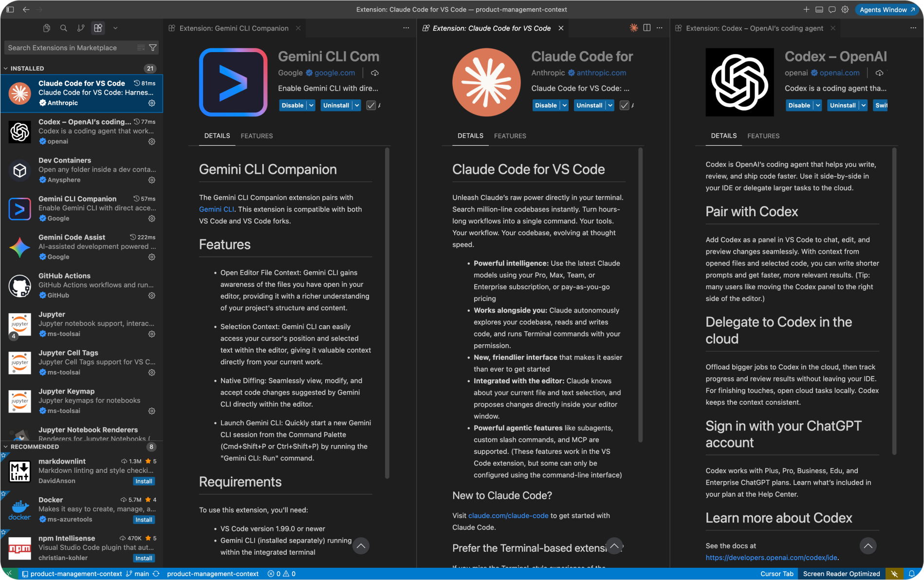Open the chat bubble icon in title bar
This screenshot has width=924, height=580.
click(x=832, y=9)
